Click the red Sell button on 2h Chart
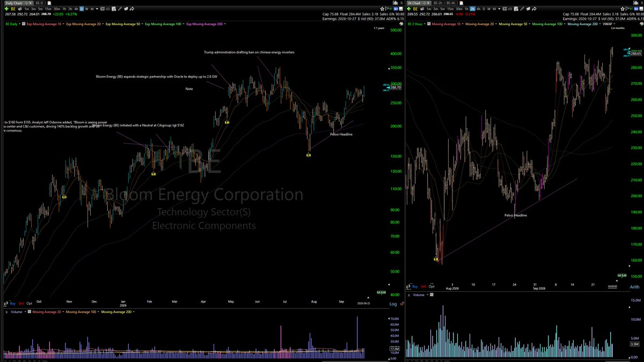Image resolution: width=644 pixels, height=362 pixels. point(423,287)
